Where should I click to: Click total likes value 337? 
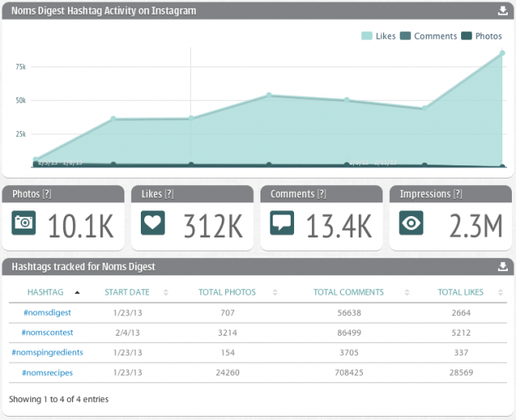pyautogui.click(x=461, y=353)
